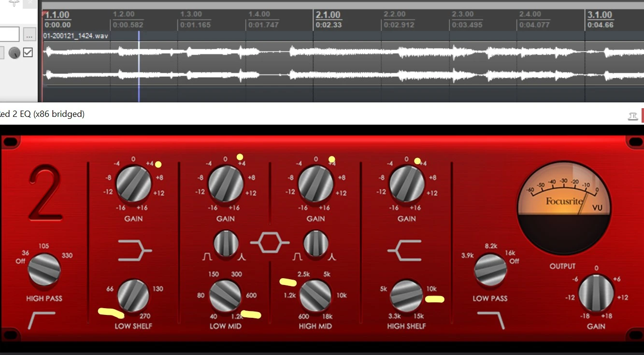
Task: Click the 2.1.00 marker on the timeline ruler
Action: click(328, 15)
